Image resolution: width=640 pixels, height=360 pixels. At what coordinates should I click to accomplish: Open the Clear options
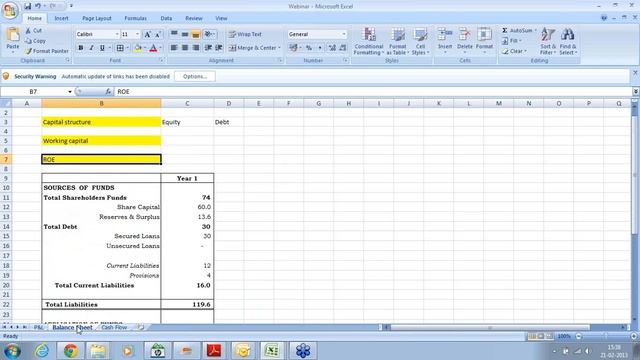coord(514,51)
